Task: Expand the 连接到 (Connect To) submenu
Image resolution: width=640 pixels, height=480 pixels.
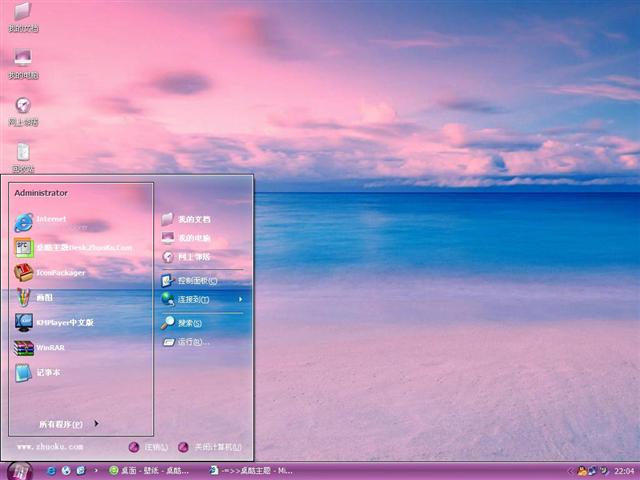Action: tap(203, 299)
